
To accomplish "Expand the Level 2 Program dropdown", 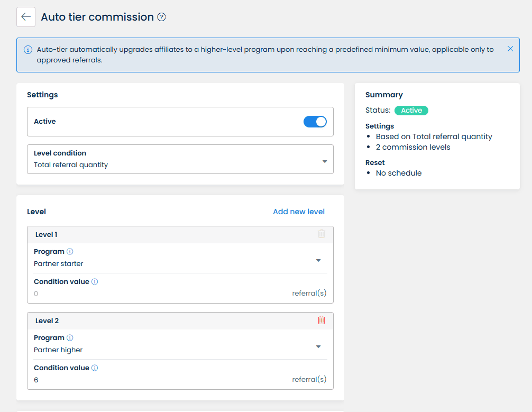I will click(x=180, y=345).
